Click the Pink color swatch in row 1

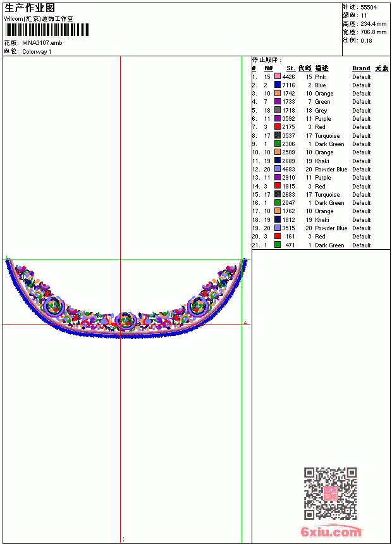(x=277, y=77)
